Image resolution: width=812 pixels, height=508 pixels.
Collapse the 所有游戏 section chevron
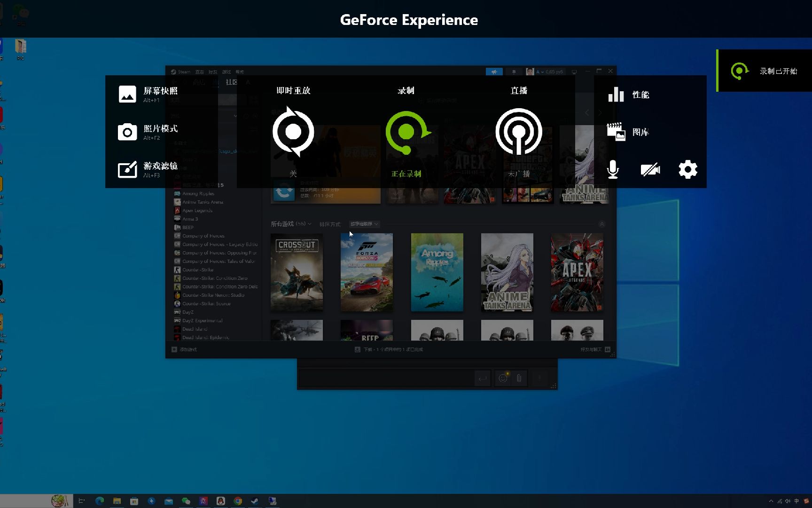pyautogui.click(x=601, y=224)
